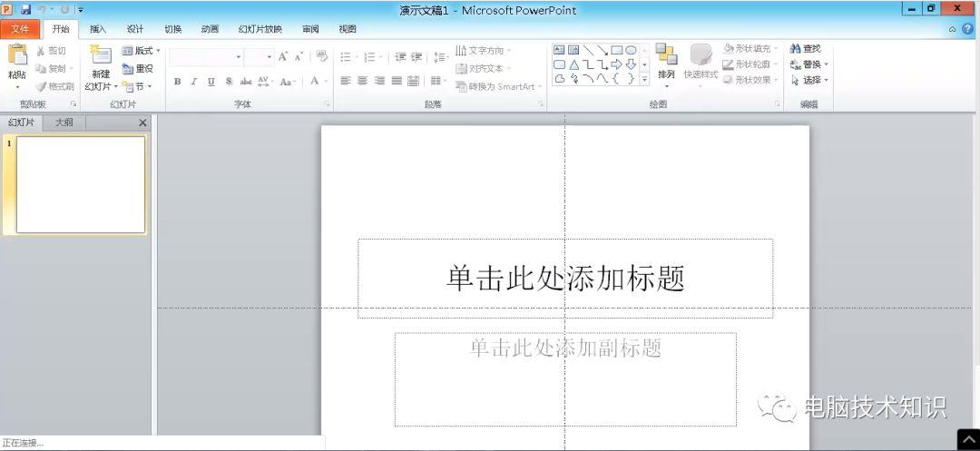
Task: Open the Drawing (绘图) group dialog launcher
Action: 778,104
